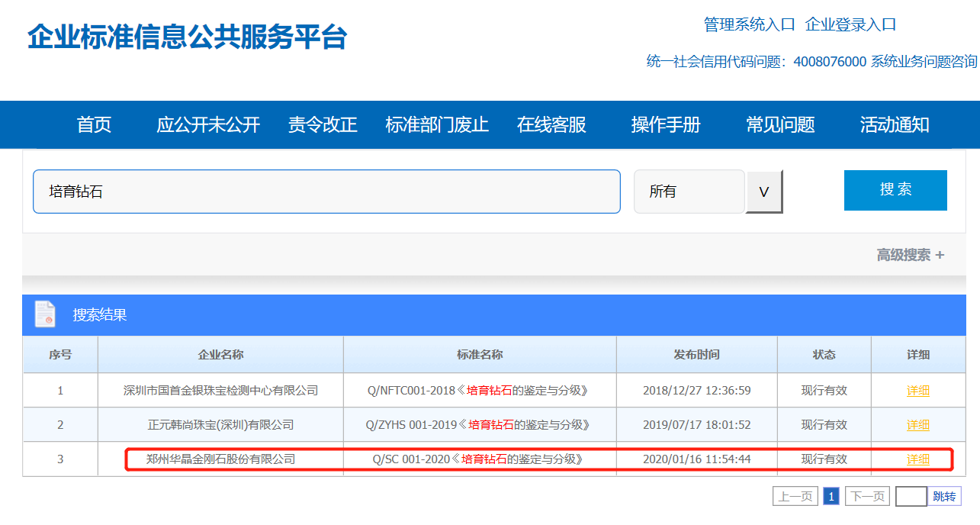
Task: Click the 搜索结果 heading text
Action: [x=100, y=314]
